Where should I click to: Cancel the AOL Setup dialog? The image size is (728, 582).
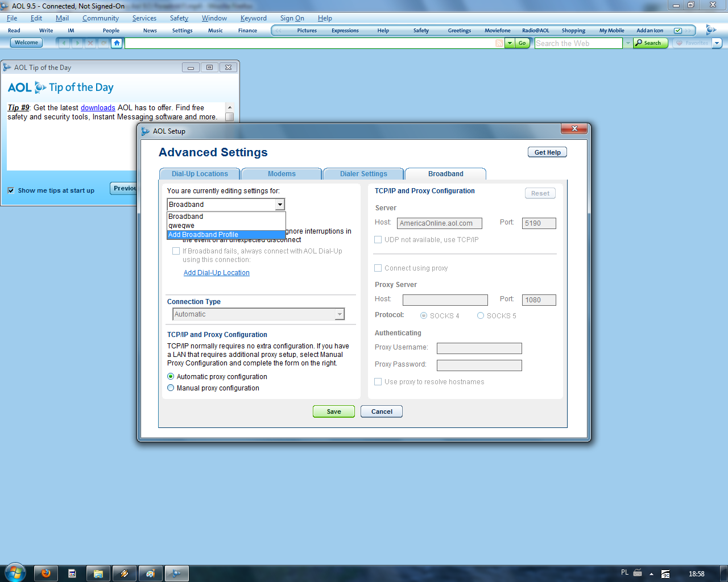(x=382, y=411)
